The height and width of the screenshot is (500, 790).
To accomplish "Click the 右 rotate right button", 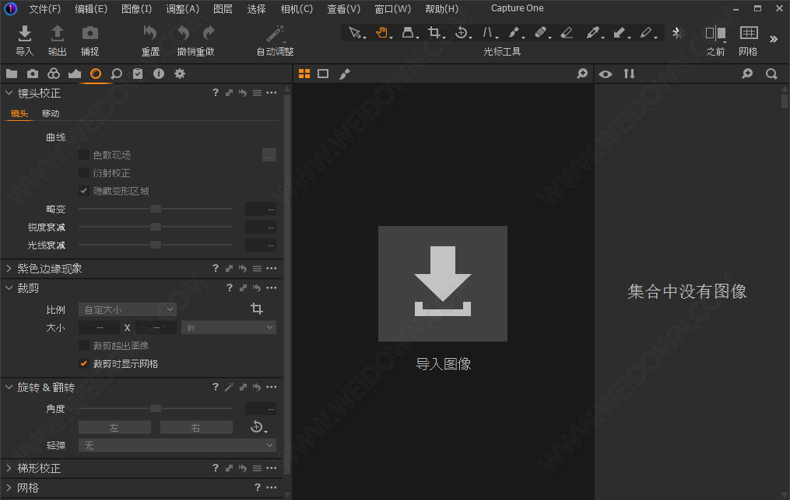I will [x=196, y=427].
